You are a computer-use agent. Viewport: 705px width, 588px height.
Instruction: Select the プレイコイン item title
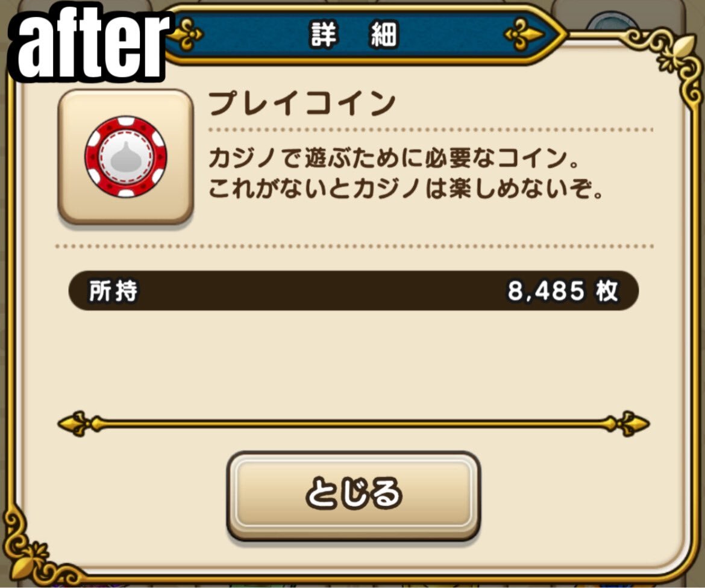[x=302, y=104]
